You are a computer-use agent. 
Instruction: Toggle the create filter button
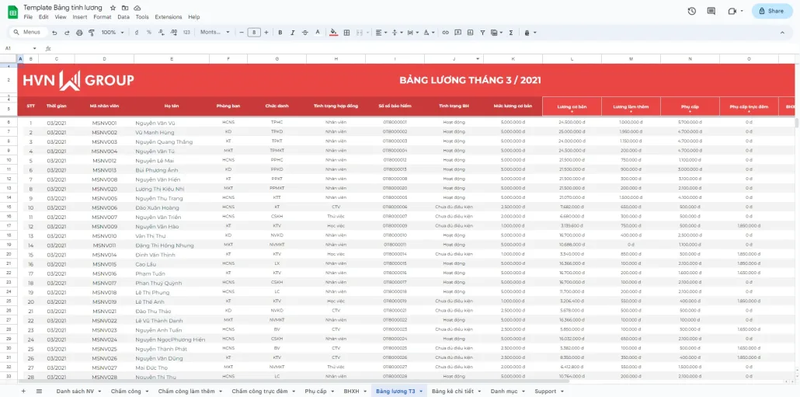point(482,33)
